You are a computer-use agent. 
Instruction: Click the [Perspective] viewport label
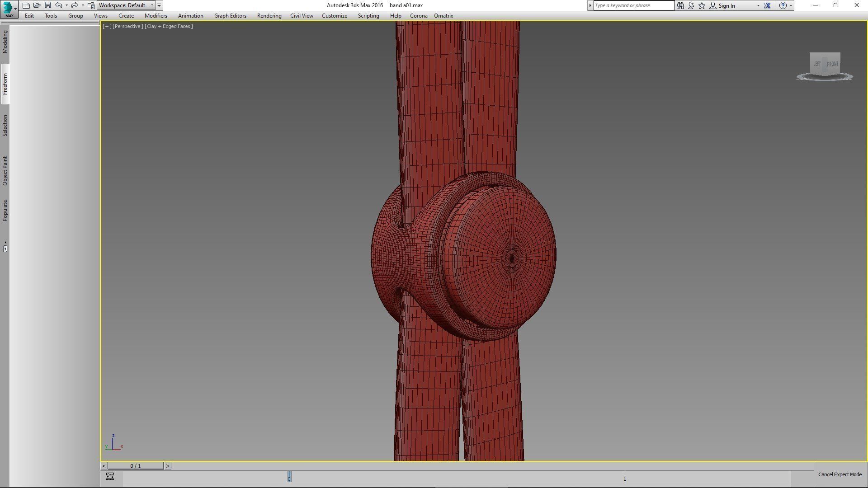coord(128,26)
